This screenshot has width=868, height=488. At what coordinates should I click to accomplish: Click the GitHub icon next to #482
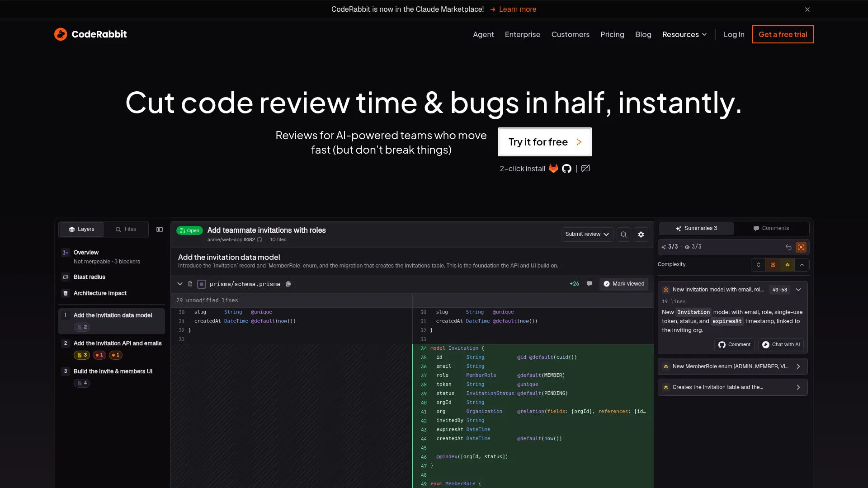[x=259, y=240]
